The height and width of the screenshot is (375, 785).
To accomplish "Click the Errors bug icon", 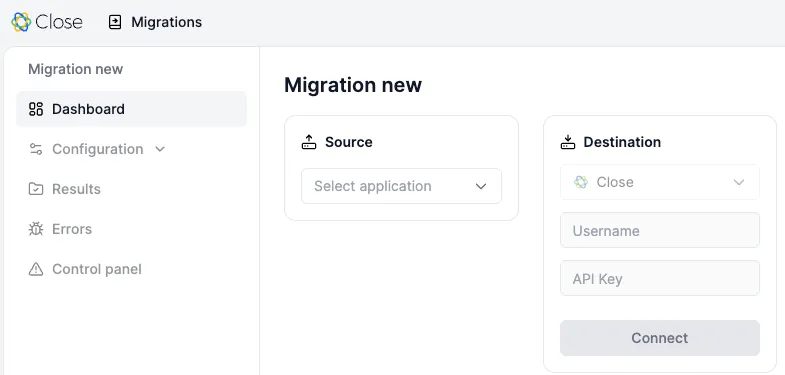I will 36,229.
